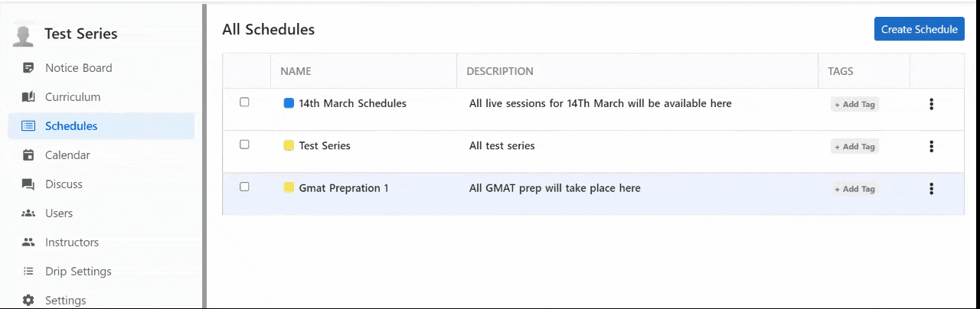
Task: Open three-dot options for Test Series row
Action: click(931, 146)
